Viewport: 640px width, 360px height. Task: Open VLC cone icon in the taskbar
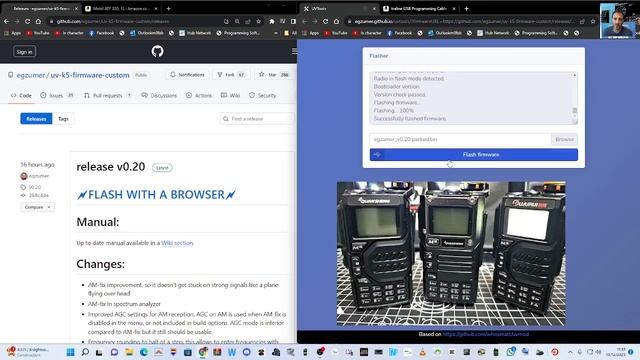pyautogui.click(x=422, y=352)
